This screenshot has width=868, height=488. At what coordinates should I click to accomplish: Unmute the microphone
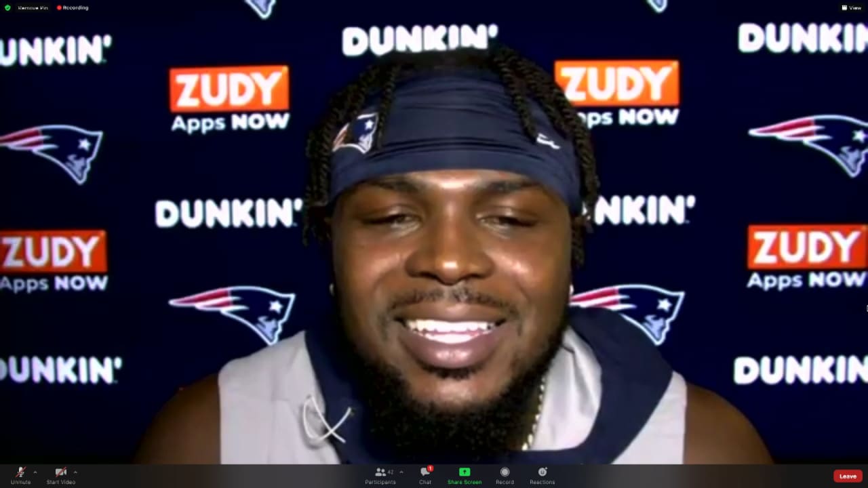coord(20,475)
